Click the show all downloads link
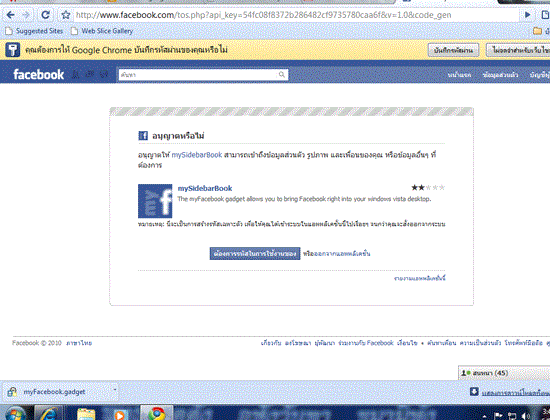This screenshot has width=550, height=420. tap(516, 393)
